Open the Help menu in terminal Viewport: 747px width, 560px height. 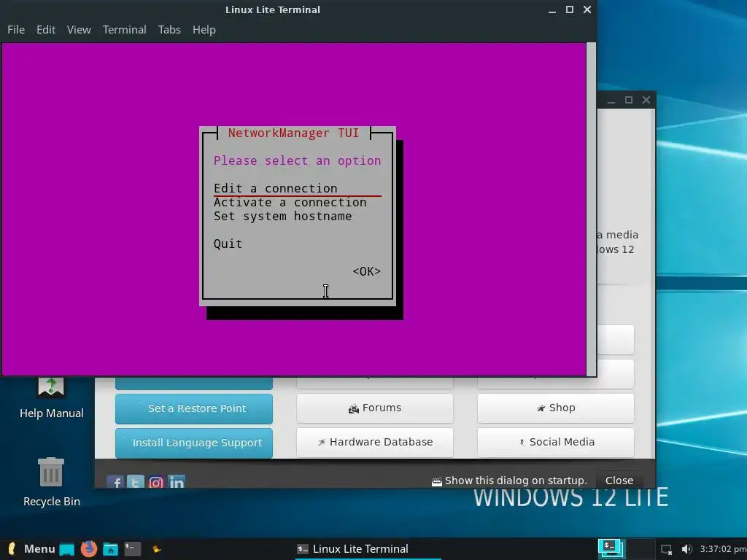point(204,29)
